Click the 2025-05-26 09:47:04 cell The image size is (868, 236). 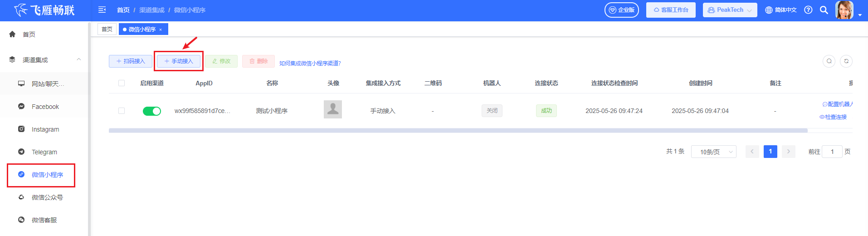(x=700, y=111)
